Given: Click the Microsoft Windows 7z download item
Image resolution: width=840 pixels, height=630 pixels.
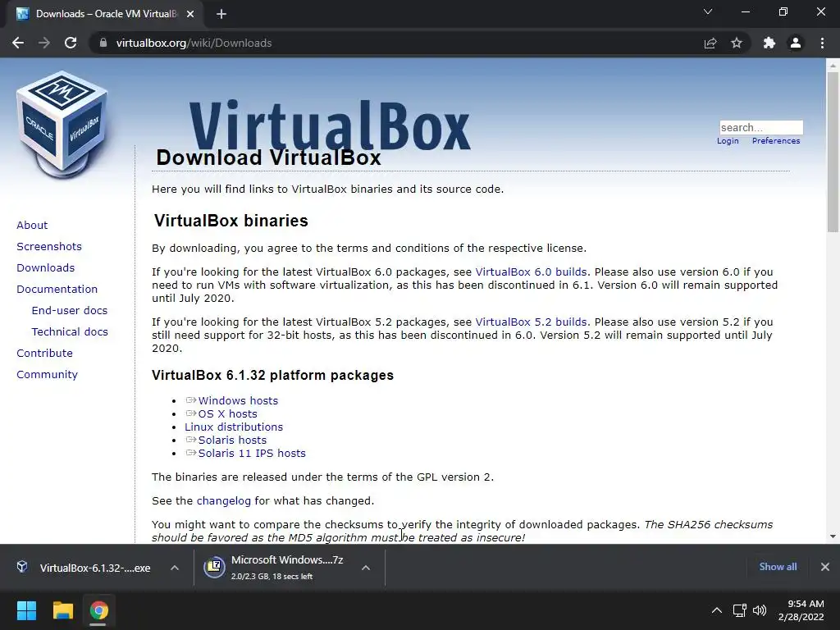Looking at the screenshot, I should (287, 568).
